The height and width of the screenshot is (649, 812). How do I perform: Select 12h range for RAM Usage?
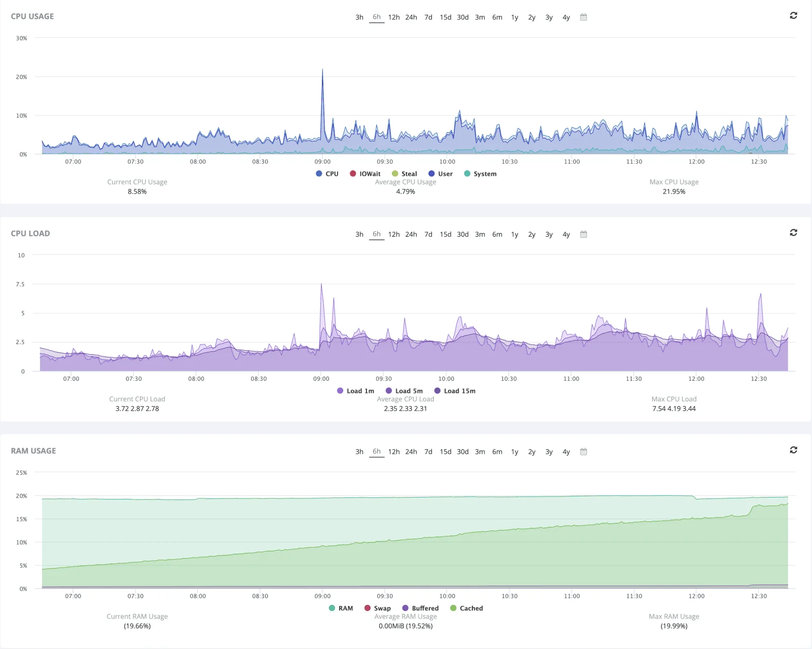tap(394, 452)
